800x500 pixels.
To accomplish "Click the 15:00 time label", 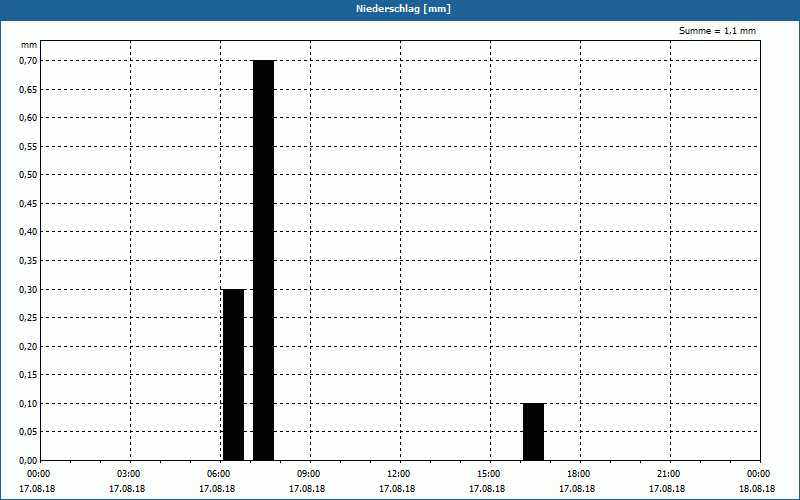I will click(x=487, y=474).
